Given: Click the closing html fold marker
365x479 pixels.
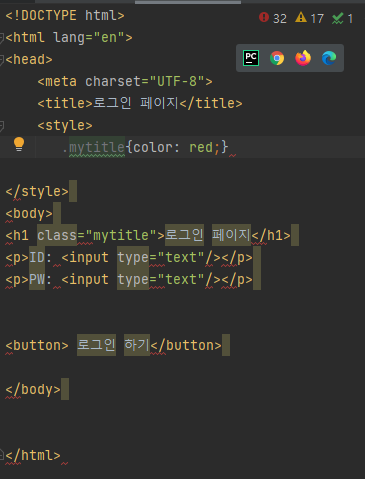Looking at the screenshot, I should [x=2, y=455].
